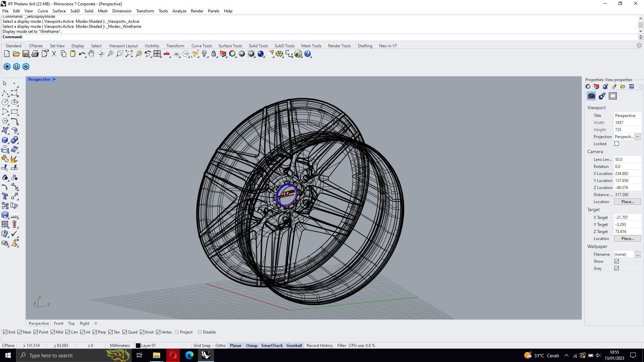
Task: Open the Perspective viewport title dropdown arrow
Action: pos(54,79)
